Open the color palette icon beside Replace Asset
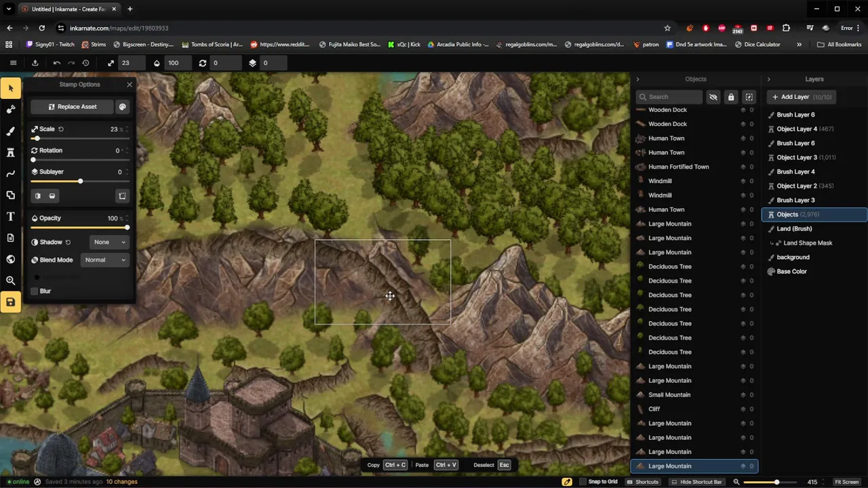Image resolution: width=868 pixels, height=488 pixels. click(x=122, y=106)
